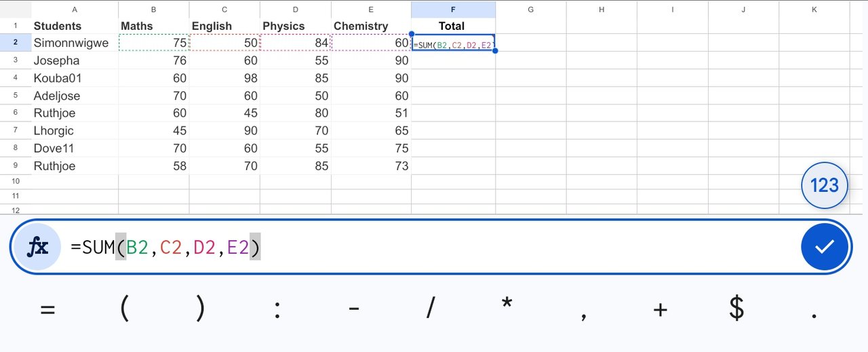The image size is (868, 352).
Task: Select cell containing Kouba01
Action: pos(75,78)
